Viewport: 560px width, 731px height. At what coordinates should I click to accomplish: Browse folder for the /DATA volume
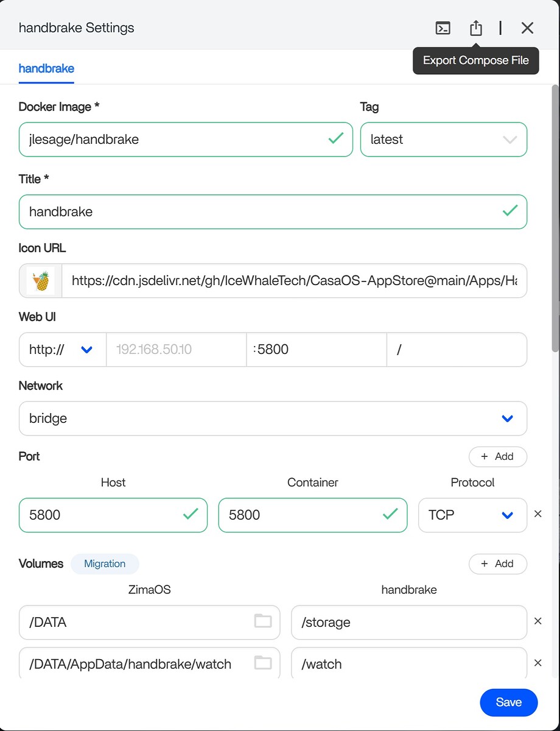pos(263,621)
